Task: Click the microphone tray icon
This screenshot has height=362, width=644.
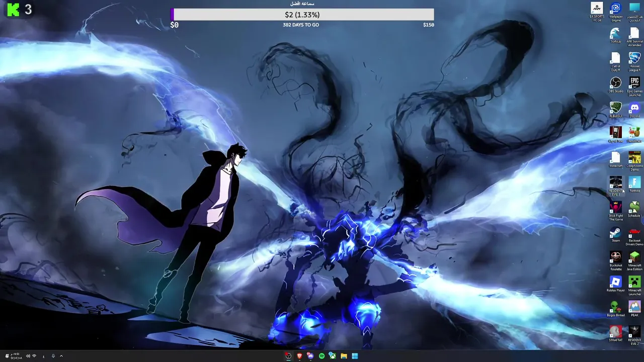Action: [x=53, y=356]
